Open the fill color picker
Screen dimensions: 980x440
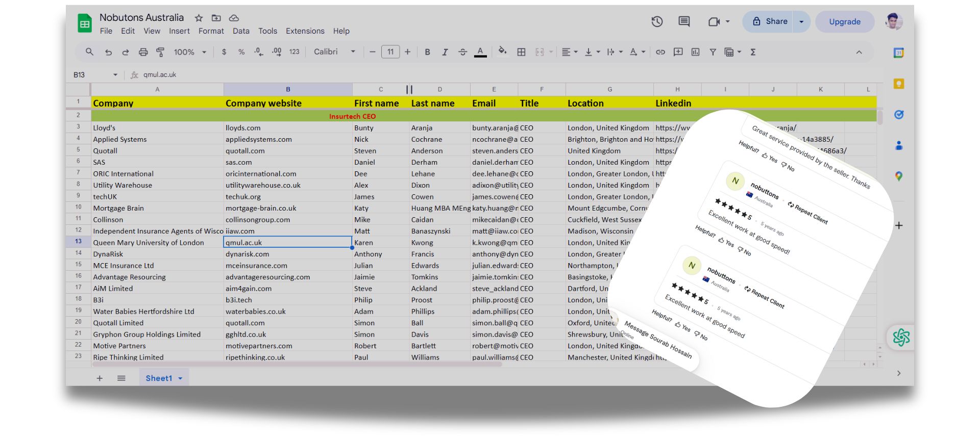[x=503, y=51]
